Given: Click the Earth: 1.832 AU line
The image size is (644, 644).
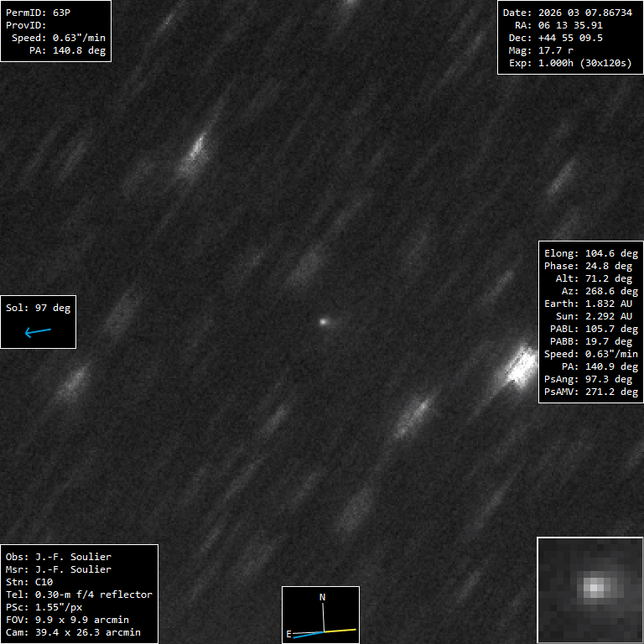Looking at the screenshot, I should click(x=588, y=304).
